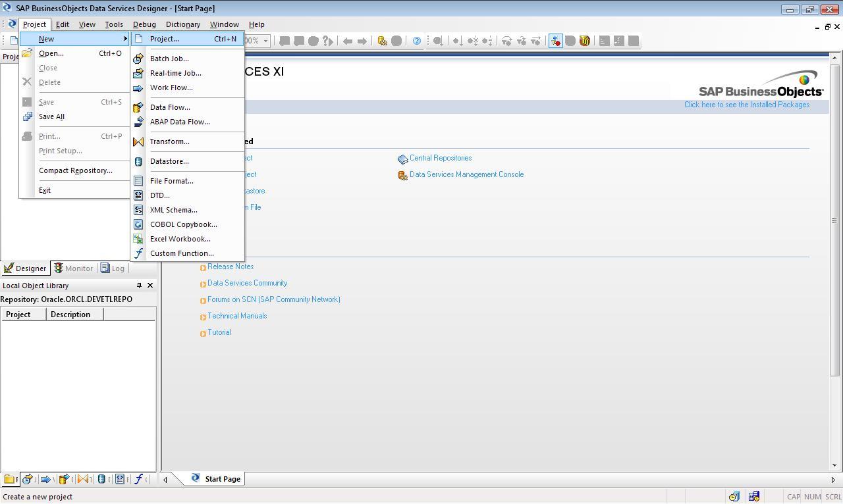843x504 pixels.
Task: Open the Technical Manuals link
Action: point(237,316)
